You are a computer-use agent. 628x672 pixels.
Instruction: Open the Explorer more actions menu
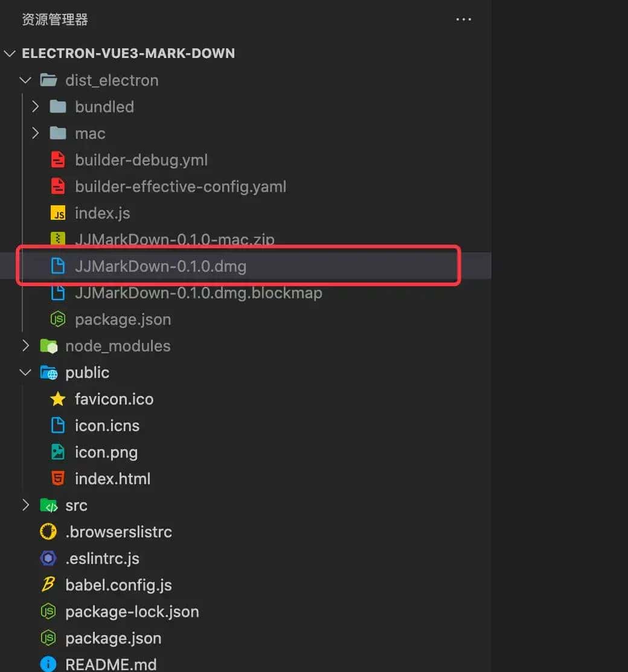tap(463, 19)
